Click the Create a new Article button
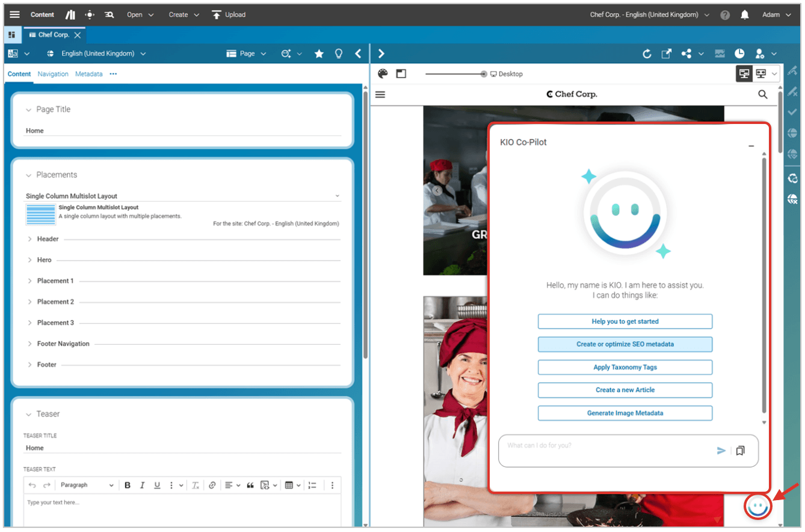Viewport: 805px width, 532px height. point(625,390)
